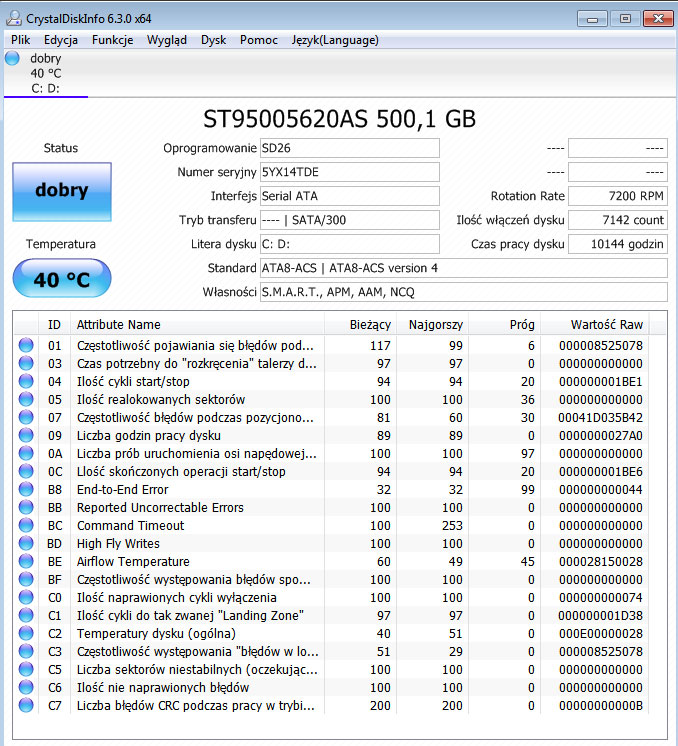Click status orb for attribute C7
Image resolution: width=678 pixels, height=746 pixels.
[26, 705]
